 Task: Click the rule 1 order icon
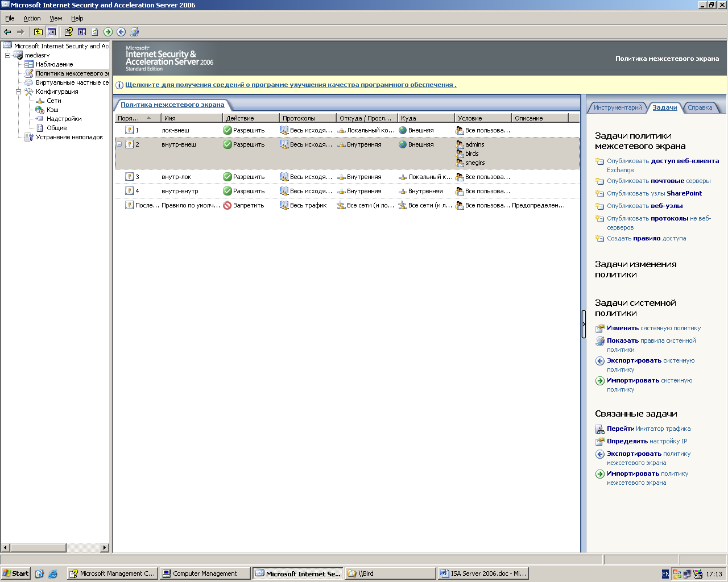point(129,130)
